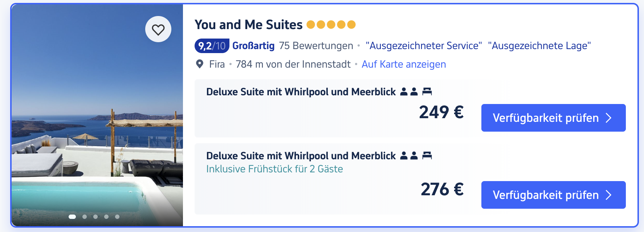Screen dimensions: 644x232
Task: Open the 'Auf Karte anzeigen' map link
Action: [x=404, y=64]
